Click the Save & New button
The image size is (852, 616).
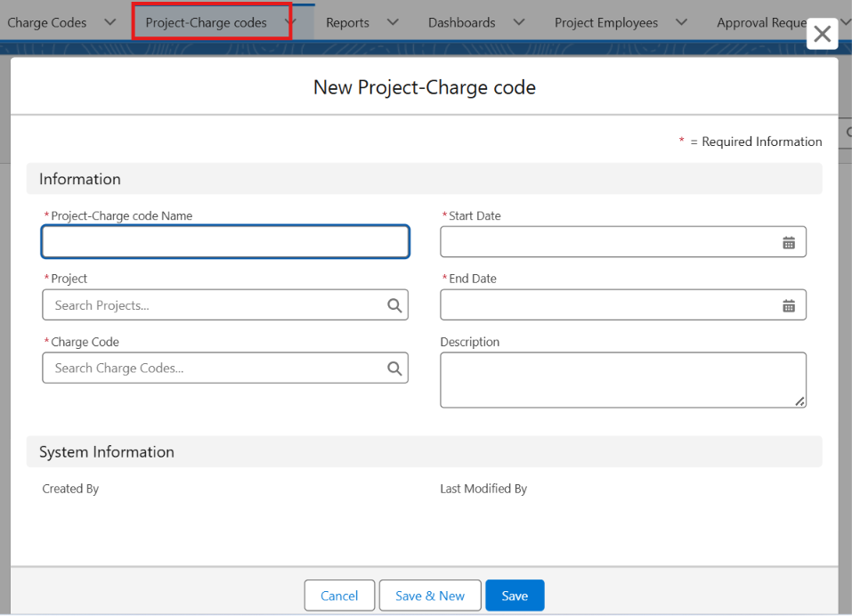[x=430, y=596]
